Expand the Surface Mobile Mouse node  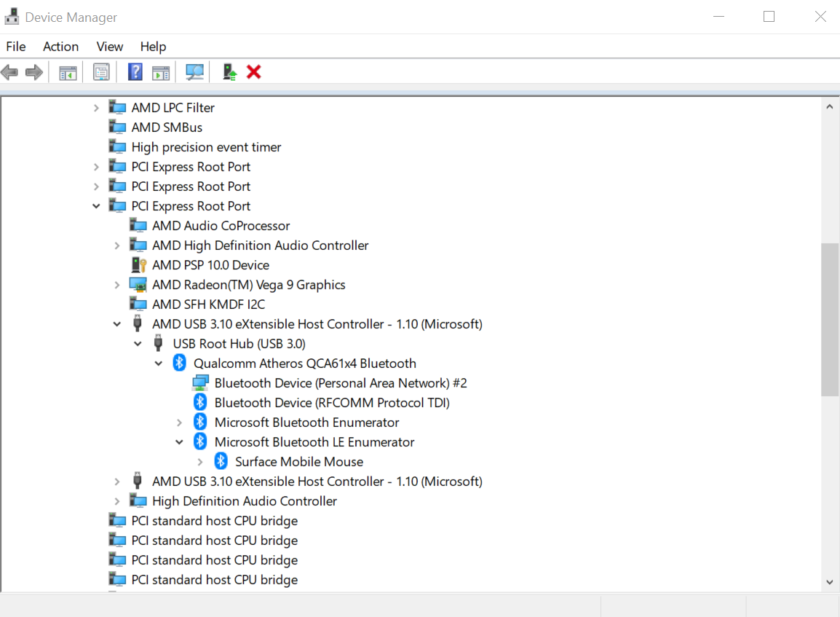click(200, 462)
